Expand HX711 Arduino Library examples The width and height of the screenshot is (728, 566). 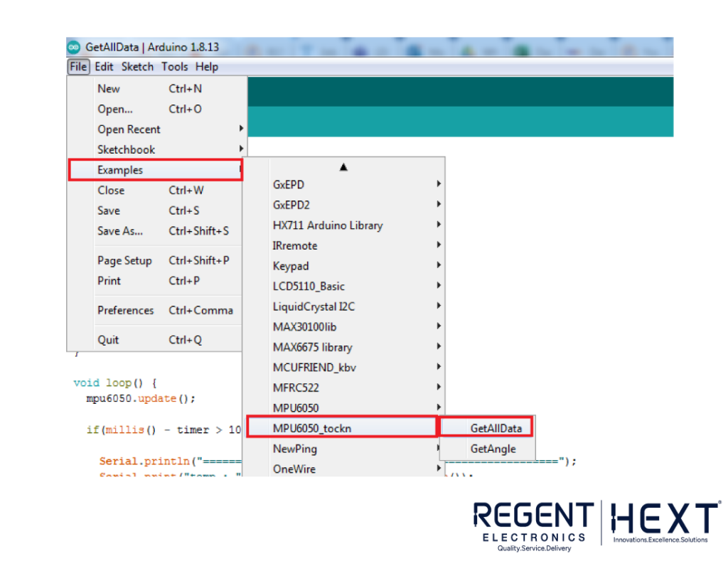(x=345, y=225)
